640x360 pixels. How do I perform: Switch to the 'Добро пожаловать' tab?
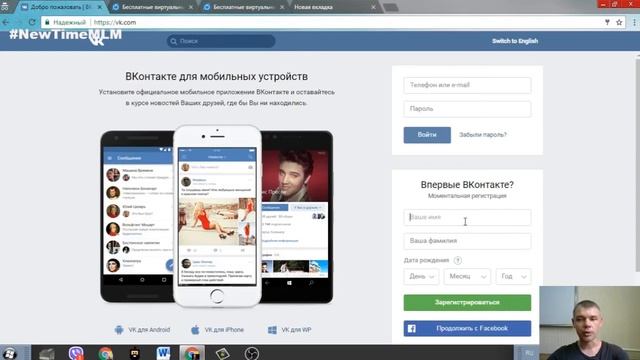pyautogui.click(x=61, y=7)
